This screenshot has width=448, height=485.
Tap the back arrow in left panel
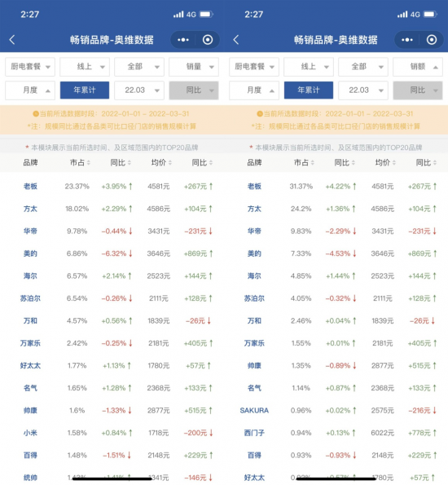[12, 40]
